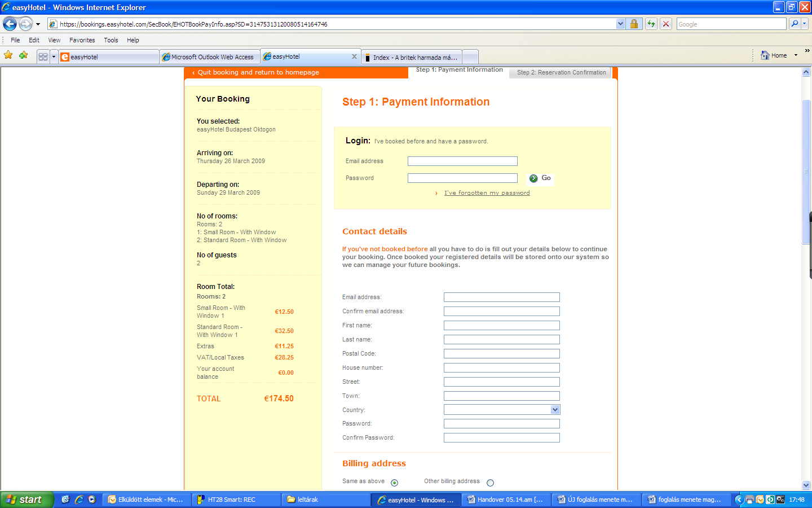Click the Confirm email address field
This screenshot has width=812, height=508.
pos(502,312)
